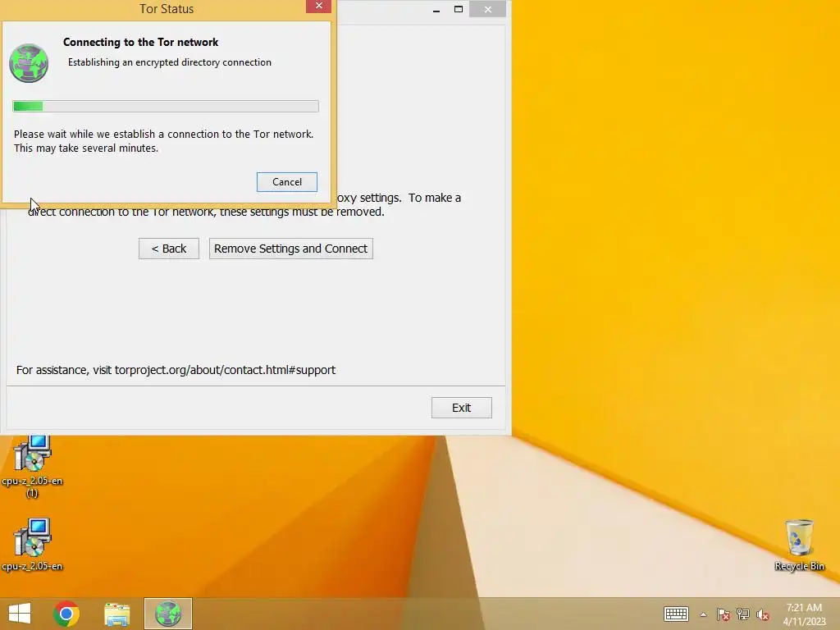Image resolution: width=840 pixels, height=630 pixels.
Task: Open the touch keyboard tray icon
Action: click(676, 614)
